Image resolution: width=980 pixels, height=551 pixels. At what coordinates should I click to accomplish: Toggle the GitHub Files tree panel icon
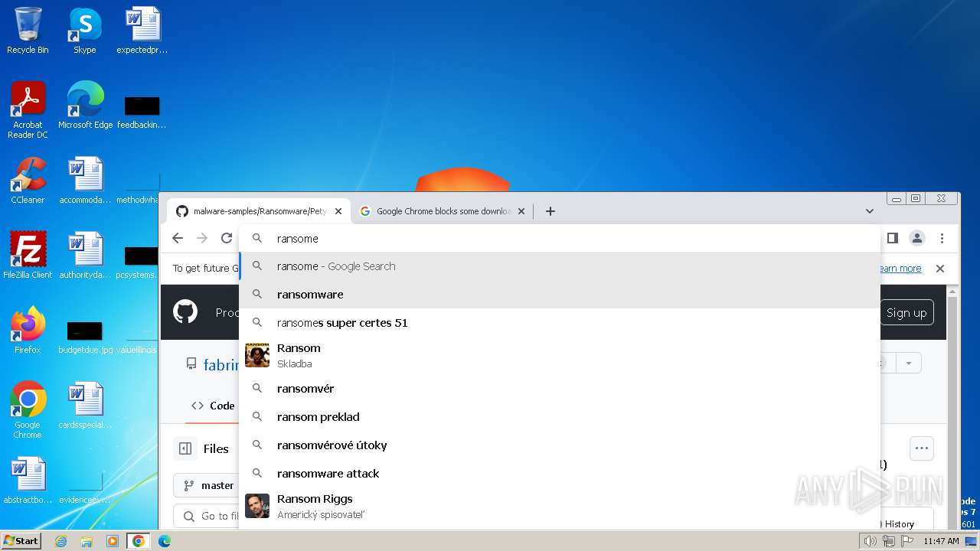coord(185,448)
